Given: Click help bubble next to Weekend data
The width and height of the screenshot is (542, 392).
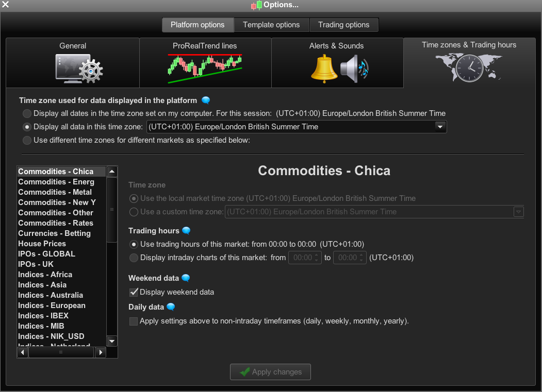Looking at the screenshot, I should [x=186, y=278].
